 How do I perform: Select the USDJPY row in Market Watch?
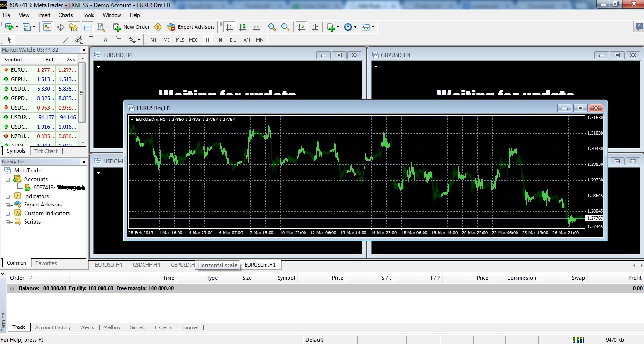coord(41,117)
